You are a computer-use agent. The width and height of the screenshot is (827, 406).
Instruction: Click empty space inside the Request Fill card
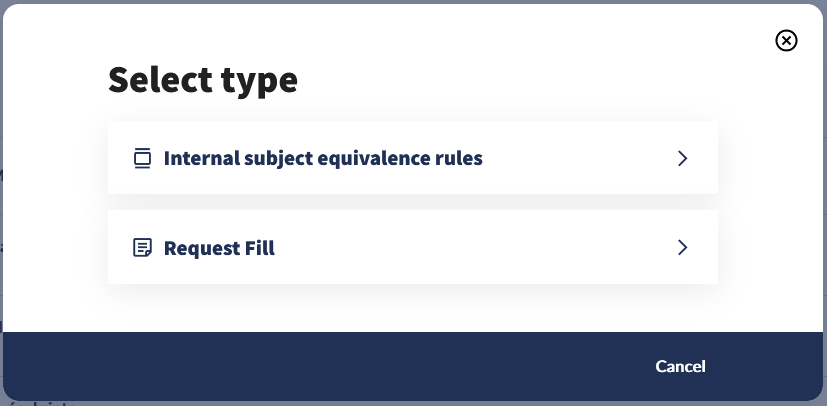[470, 247]
